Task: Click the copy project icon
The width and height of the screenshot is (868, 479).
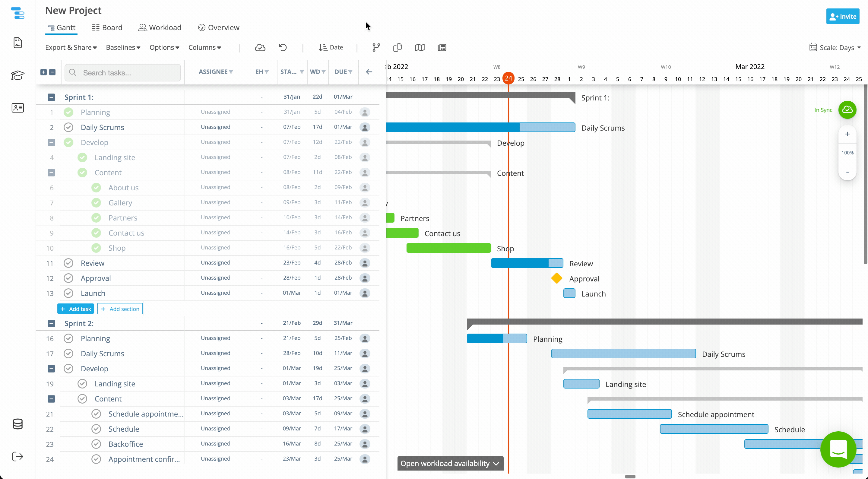Action: (x=397, y=48)
